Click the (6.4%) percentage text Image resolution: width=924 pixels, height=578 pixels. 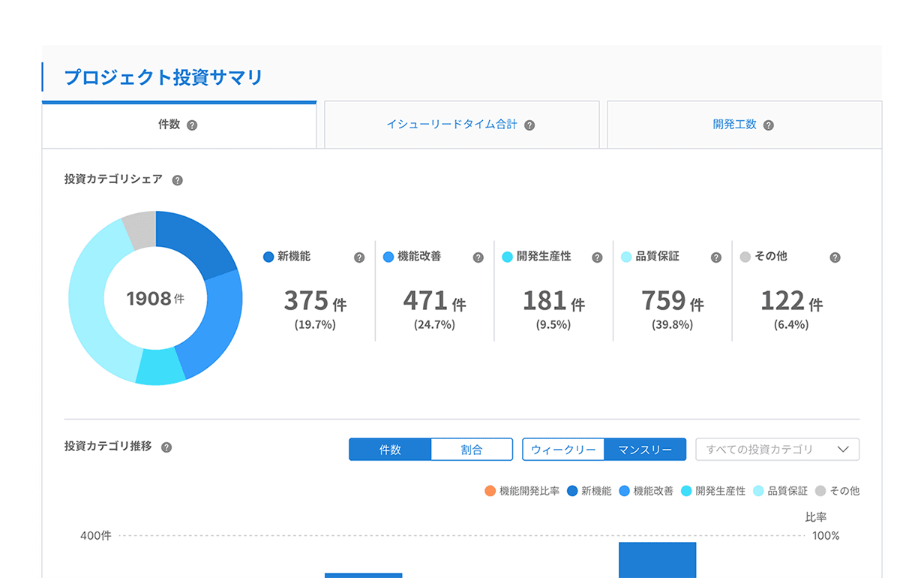coord(791,326)
